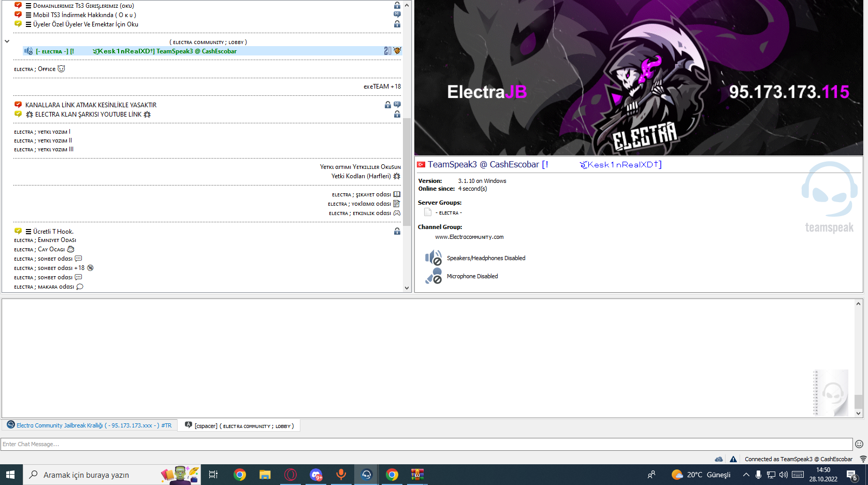Click the padlock icon on the Ücretli T Hook row
This screenshot has height=485, width=868.
[397, 231]
